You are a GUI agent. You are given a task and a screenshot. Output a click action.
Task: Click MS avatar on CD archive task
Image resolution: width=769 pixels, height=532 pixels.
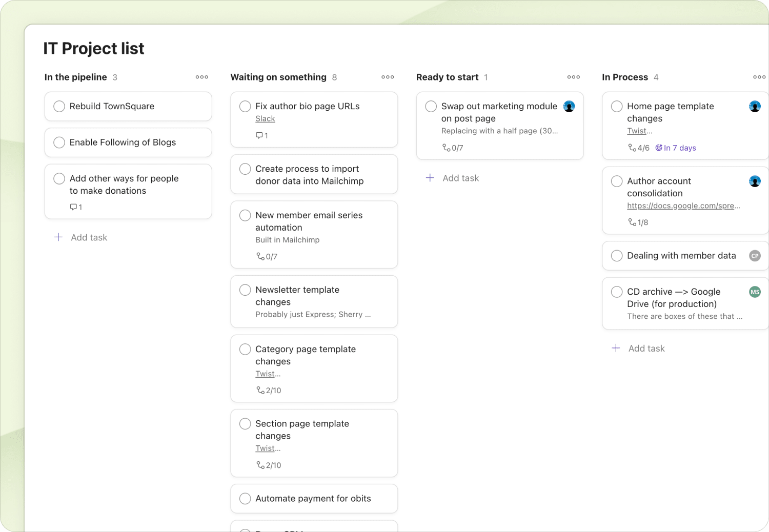tap(755, 292)
